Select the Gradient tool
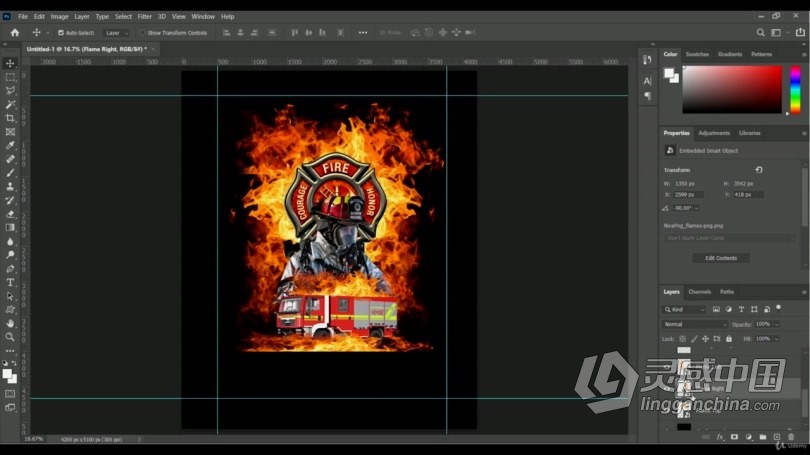Image resolution: width=810 pixels, height=455 pixels. pyautogui.click(x=10, y=227)
